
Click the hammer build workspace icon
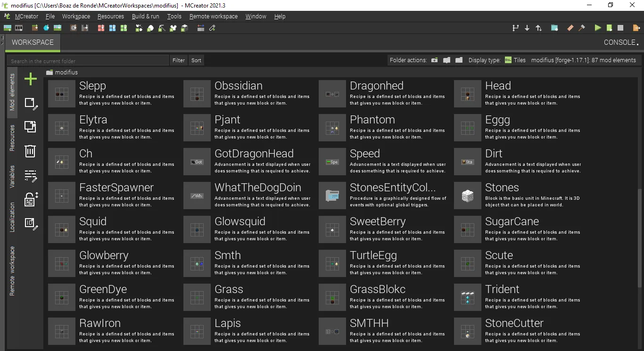click(x=582, y=28)
